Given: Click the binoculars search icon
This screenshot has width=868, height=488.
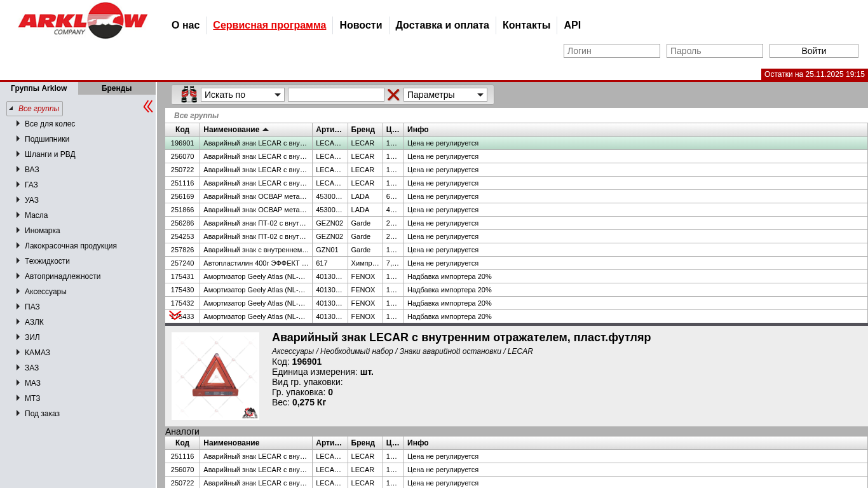Looking at the screenshot, I should (x=189, y=95).
